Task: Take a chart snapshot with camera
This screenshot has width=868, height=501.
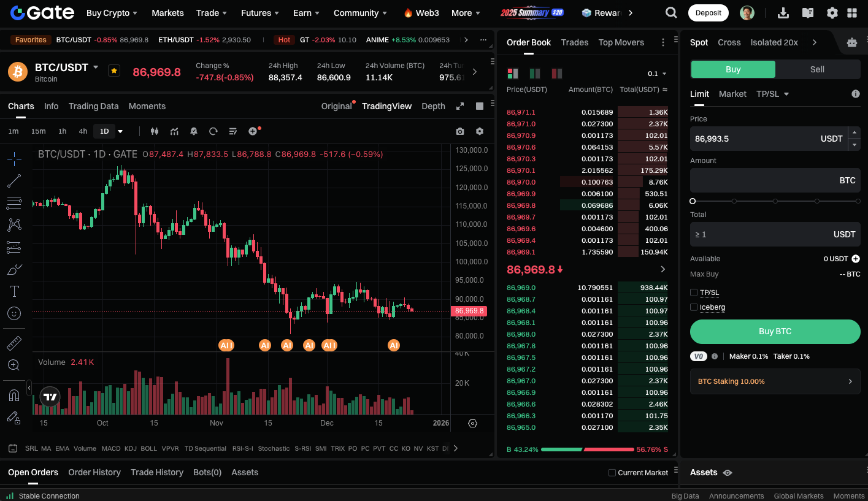Action: pyautogui.click(x=460, y=131)
